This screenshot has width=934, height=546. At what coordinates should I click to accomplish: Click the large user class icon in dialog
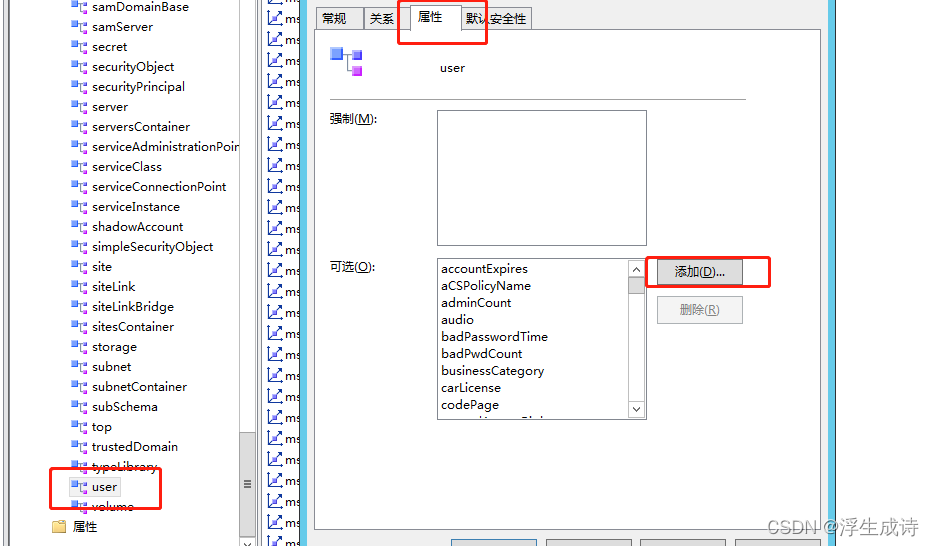tap(346, 62)
